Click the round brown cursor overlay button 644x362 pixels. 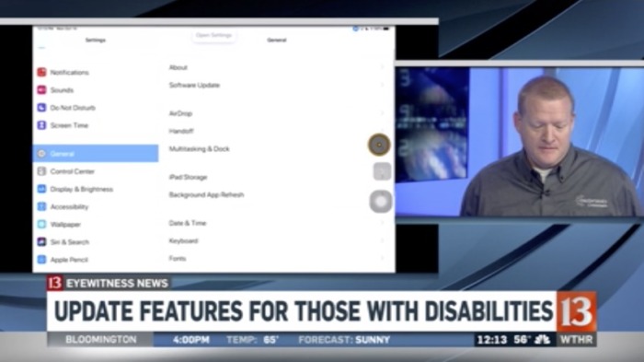(379, 145)
